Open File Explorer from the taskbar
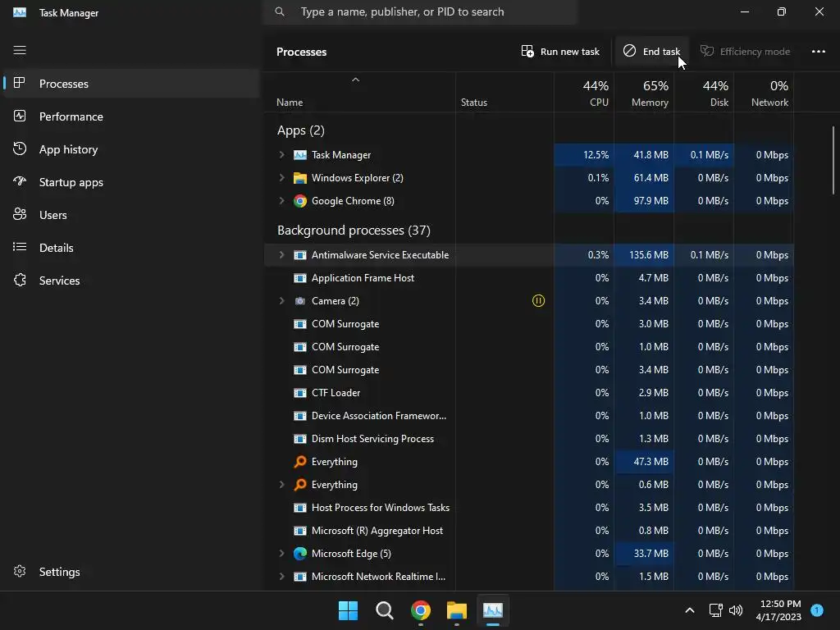This screenshot has width=840, height=630. click(x=457, y=610)
